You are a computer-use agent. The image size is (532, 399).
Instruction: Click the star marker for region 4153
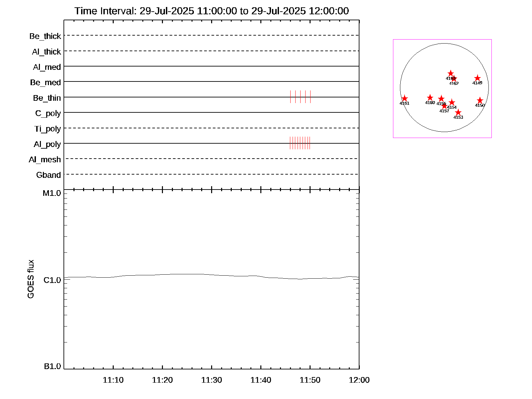(x=458, y=112)
